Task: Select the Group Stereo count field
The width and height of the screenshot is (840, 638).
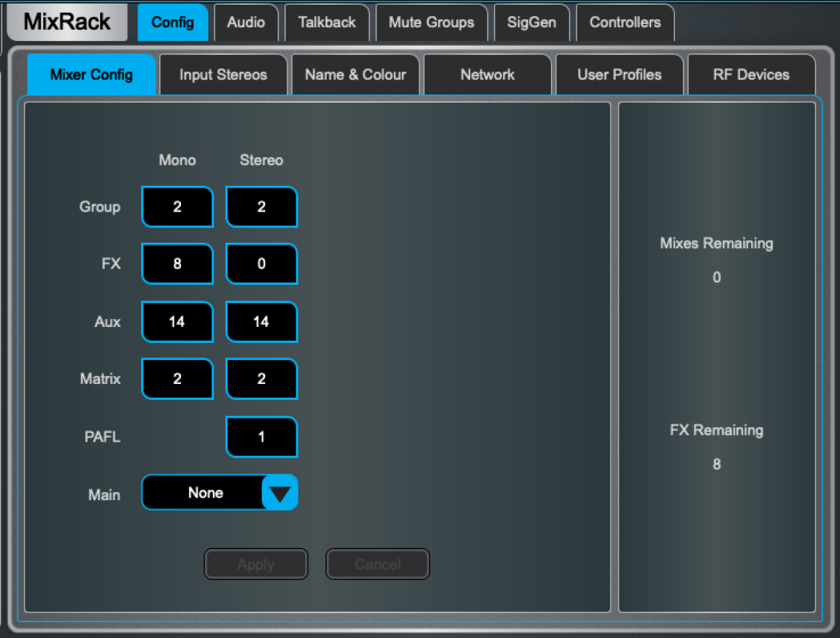Action: [x=261, y=207]
